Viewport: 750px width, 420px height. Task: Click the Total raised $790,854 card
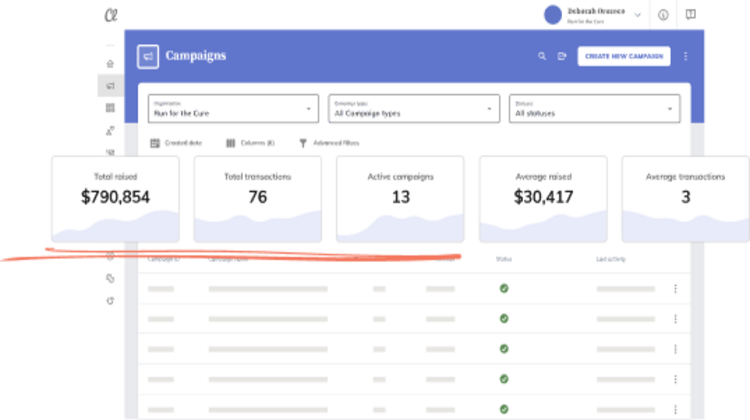[x=115, y=199]
